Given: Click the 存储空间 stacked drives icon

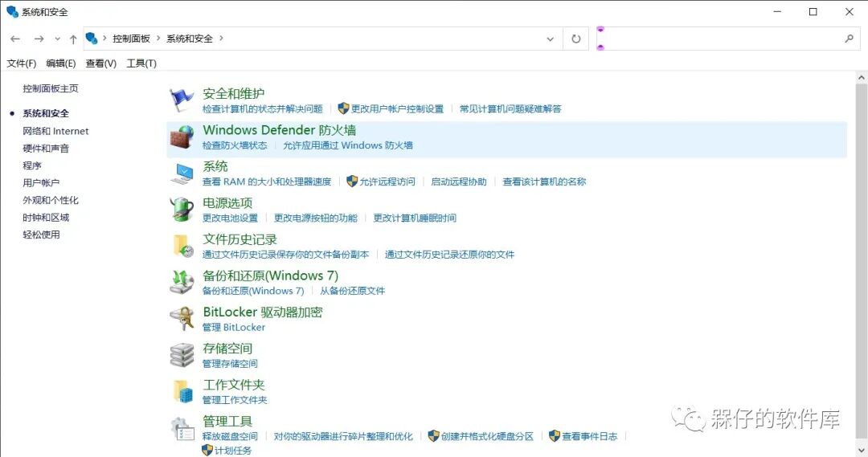Looking at the screenshot, I should [x=182, y=355].
